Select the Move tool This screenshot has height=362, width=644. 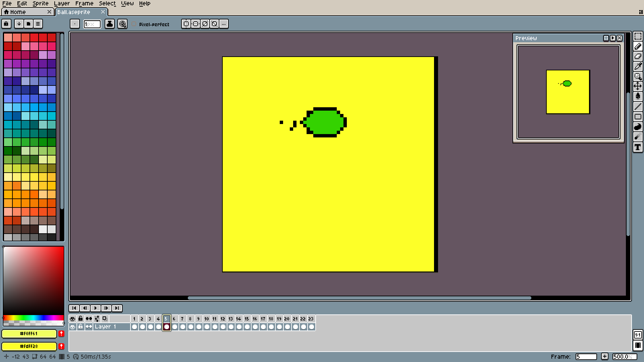pyautogui.click(x=638, y=86)
